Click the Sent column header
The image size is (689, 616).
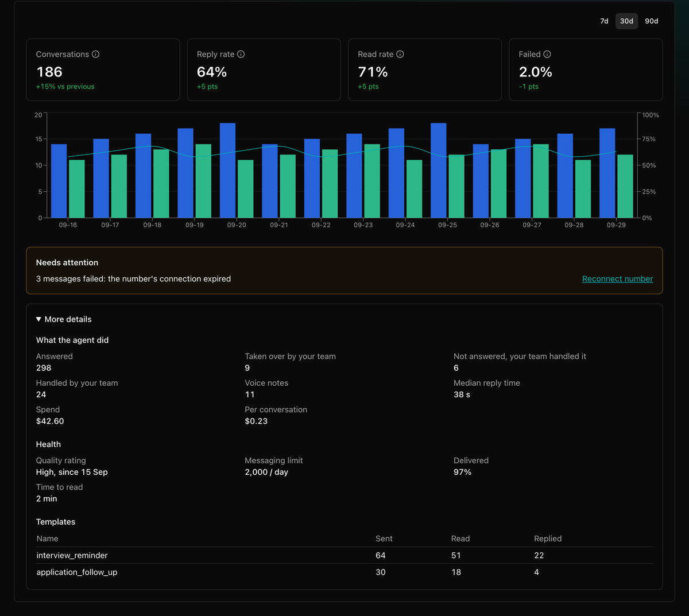click(384, 538)
